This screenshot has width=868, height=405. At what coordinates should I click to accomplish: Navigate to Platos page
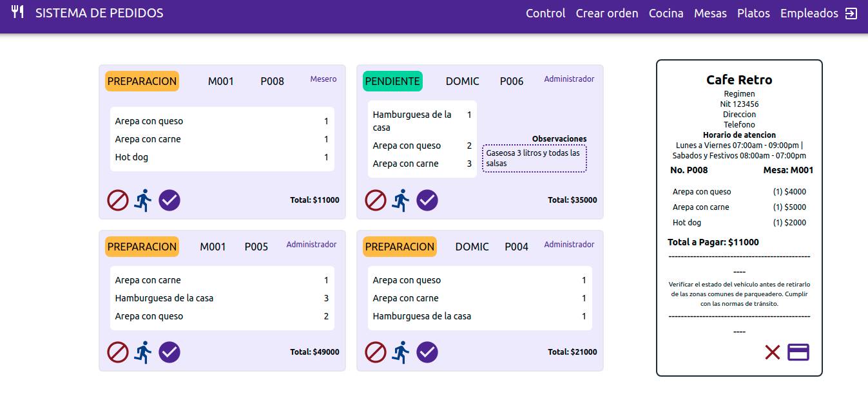click(x=753, y=14)
